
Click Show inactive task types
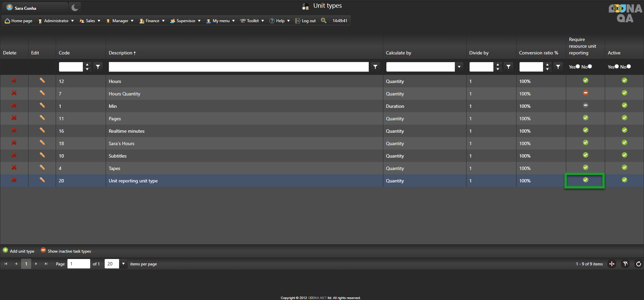click(x=66, y=251)
